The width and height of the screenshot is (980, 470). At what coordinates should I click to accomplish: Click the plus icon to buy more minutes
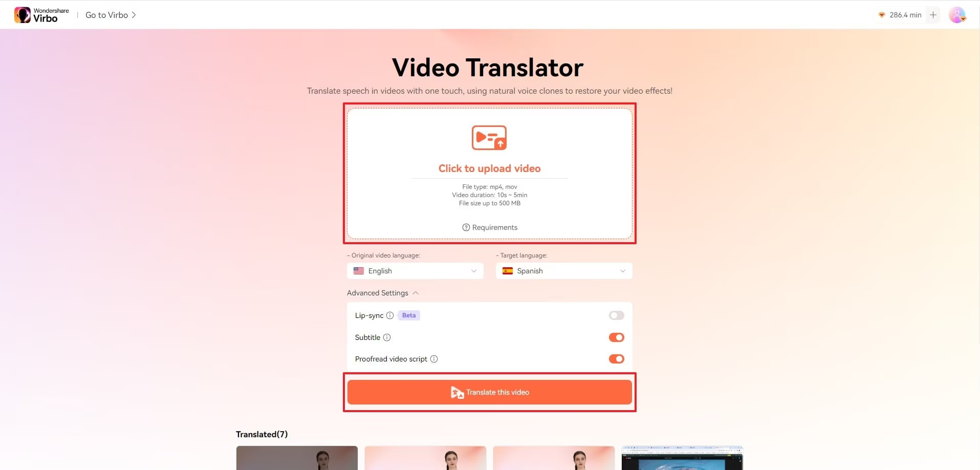click(933, 15)
